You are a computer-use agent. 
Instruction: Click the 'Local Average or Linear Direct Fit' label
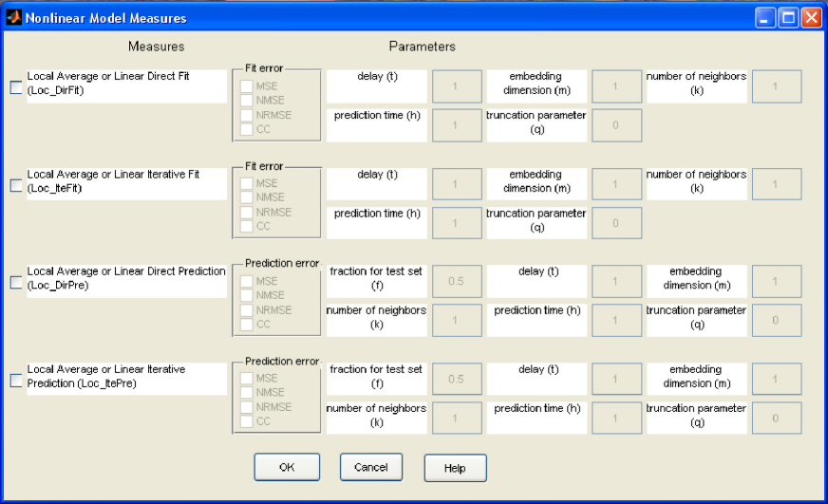point(108,76)
